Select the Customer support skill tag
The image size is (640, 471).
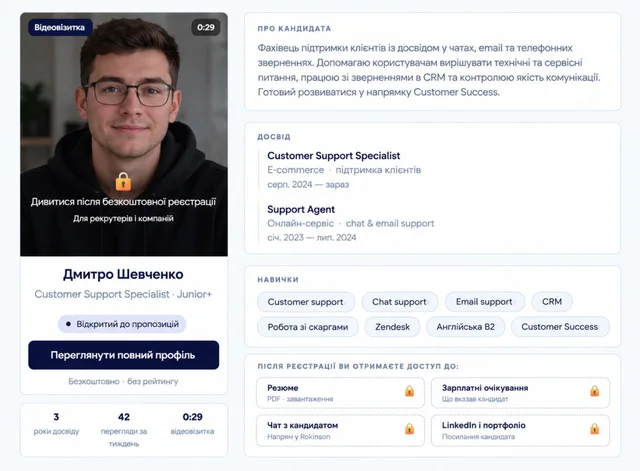[306, 302]
